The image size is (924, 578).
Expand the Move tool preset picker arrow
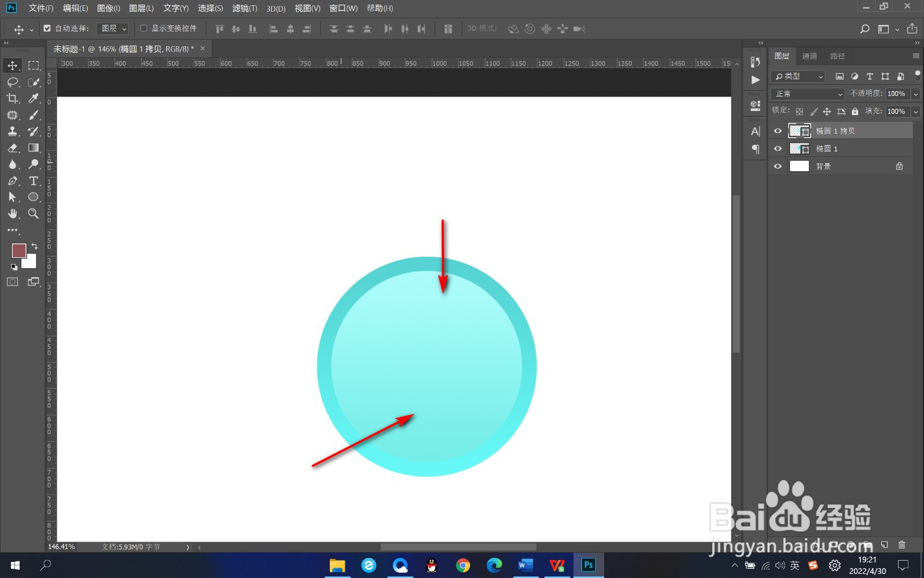pyautogui.click(x=32, y=29)
